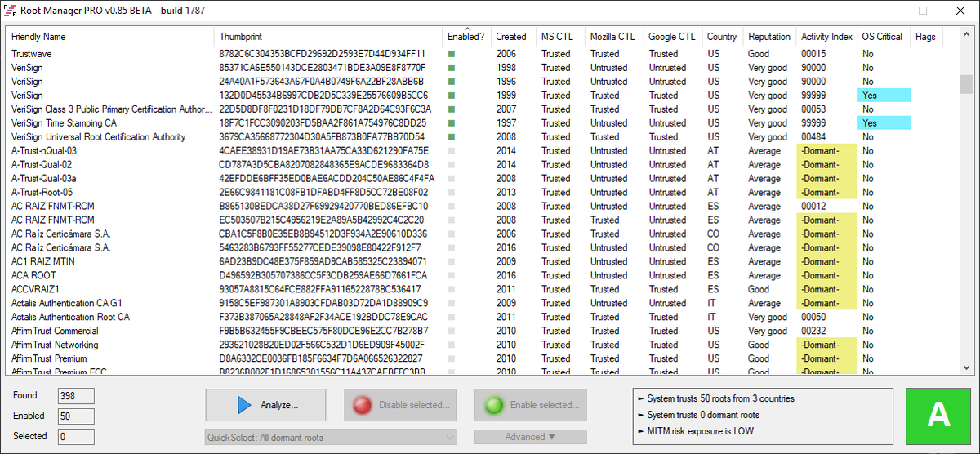The image size is (980, 454).
Task: Toggle enabled indicator for AC1 RAIZ MTIN
Action: [x=451, y=262]
